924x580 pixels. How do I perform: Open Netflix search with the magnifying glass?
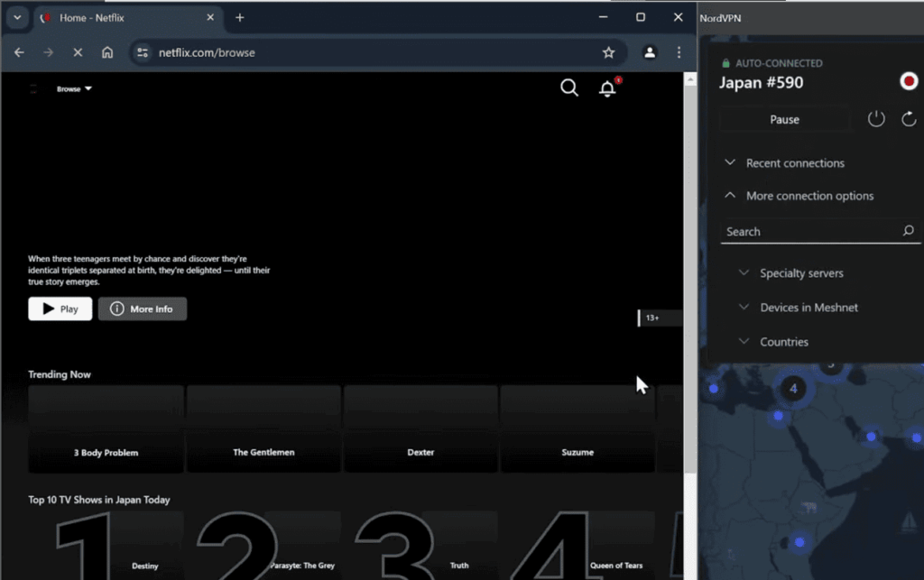568,87
